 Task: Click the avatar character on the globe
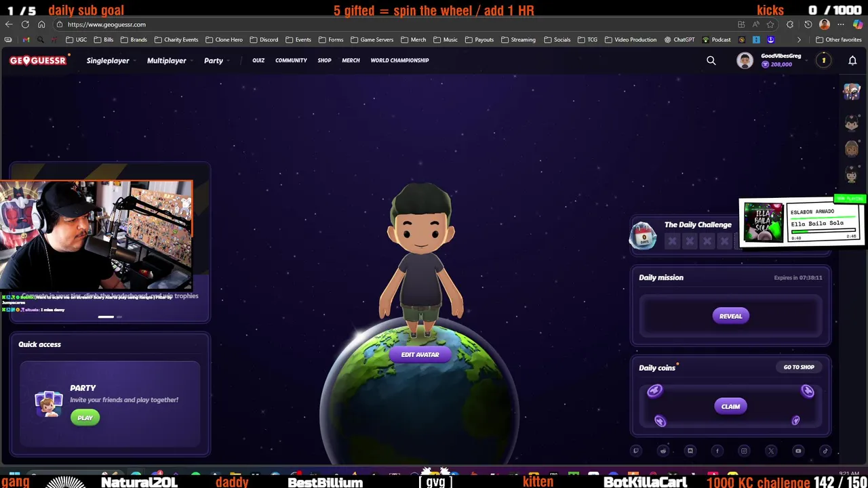(421, 261)
